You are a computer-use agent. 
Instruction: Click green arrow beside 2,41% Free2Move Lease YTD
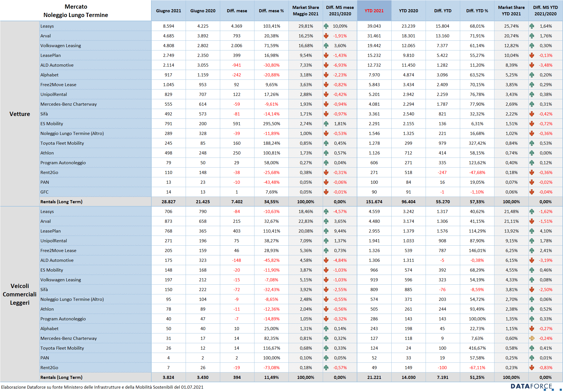(532, 251)
